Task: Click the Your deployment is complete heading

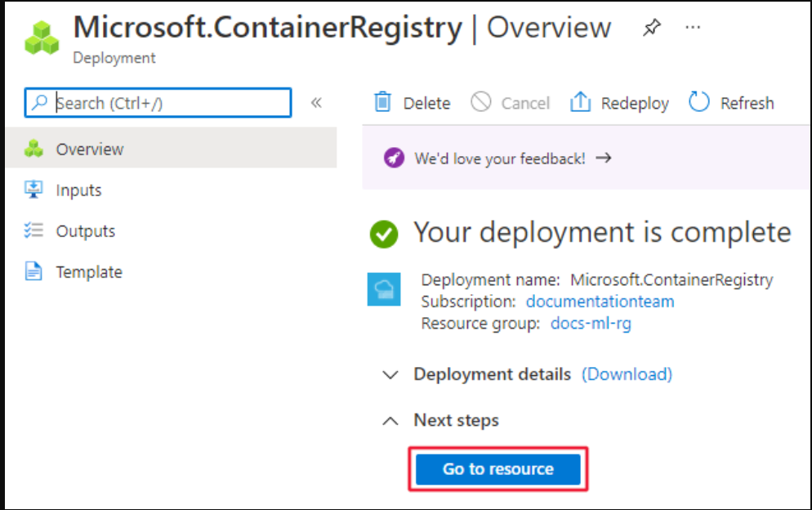Action: [x=602, y=233]
